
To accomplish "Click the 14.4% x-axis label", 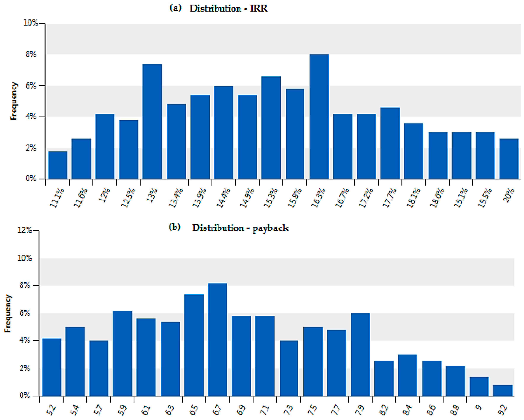I will (223, 198).
